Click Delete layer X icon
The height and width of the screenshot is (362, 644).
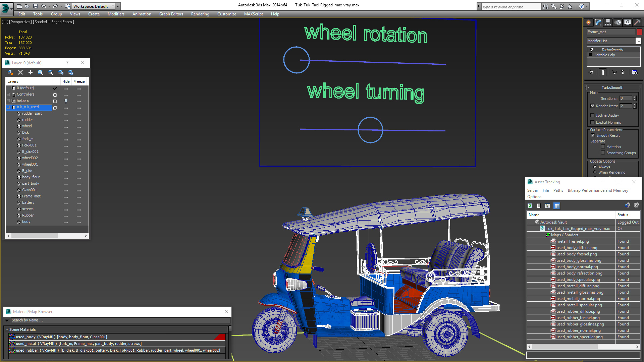tap(20, 72)
